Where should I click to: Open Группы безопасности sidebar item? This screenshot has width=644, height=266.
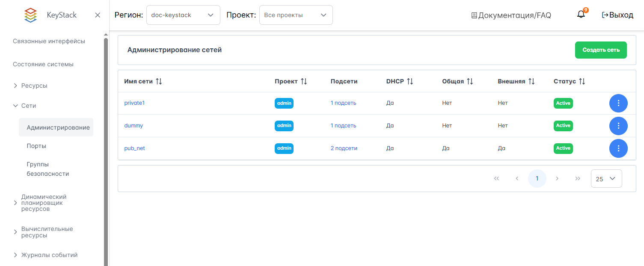coord(47,169)
